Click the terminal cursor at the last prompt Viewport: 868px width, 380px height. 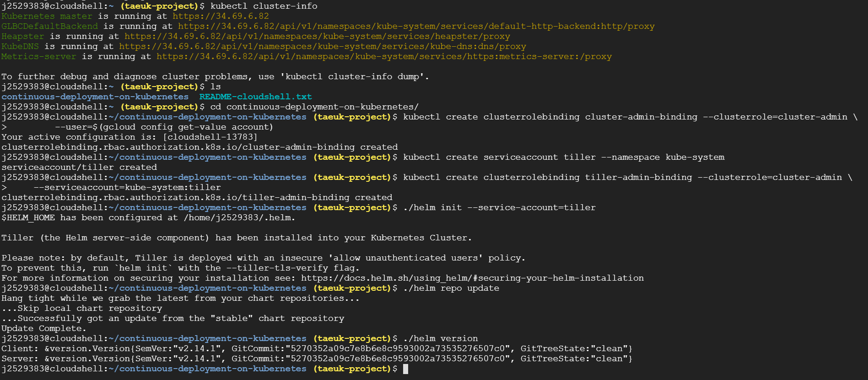click(x=405, y=369)
